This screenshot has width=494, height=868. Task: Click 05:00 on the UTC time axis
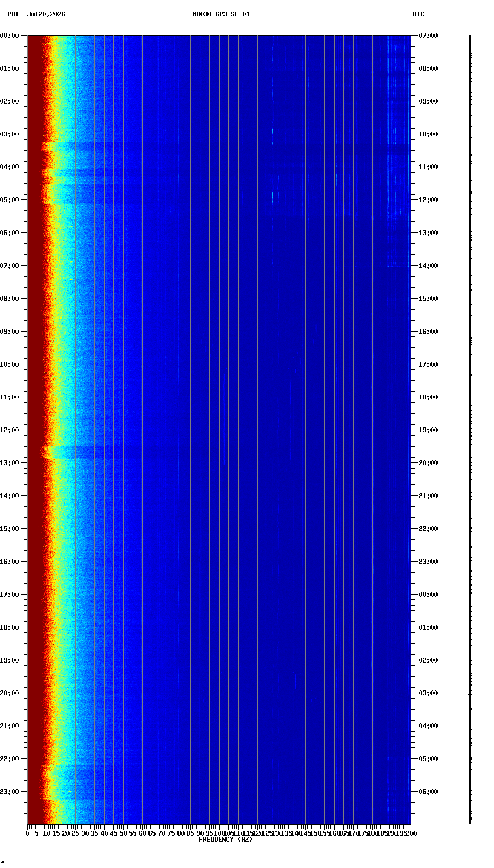click(x=428, y=759)
